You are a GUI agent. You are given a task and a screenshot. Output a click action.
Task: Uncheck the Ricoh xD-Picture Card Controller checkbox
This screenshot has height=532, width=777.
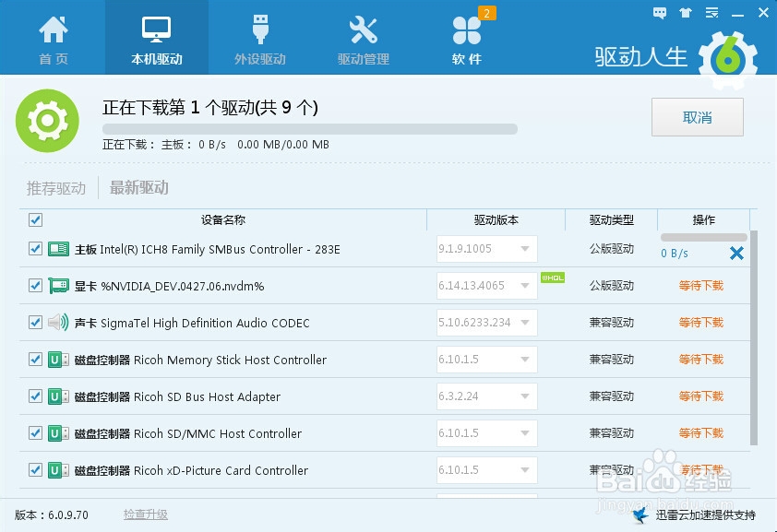click(x=35, y=470)
